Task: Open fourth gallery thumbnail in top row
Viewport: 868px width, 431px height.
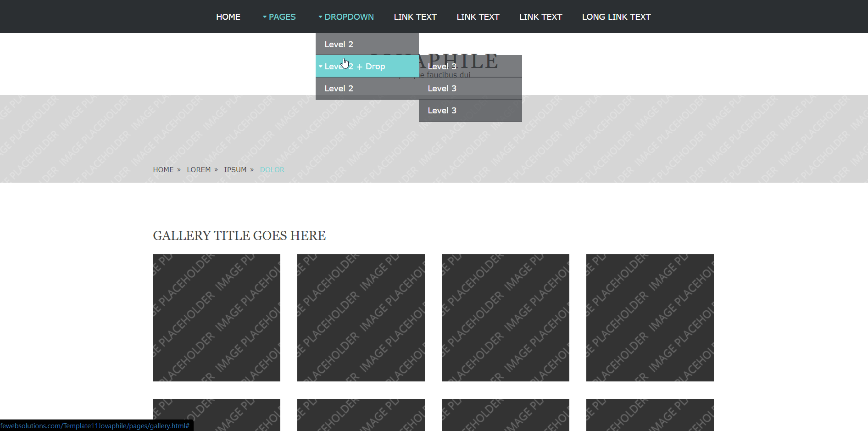Action: point(650,318)
